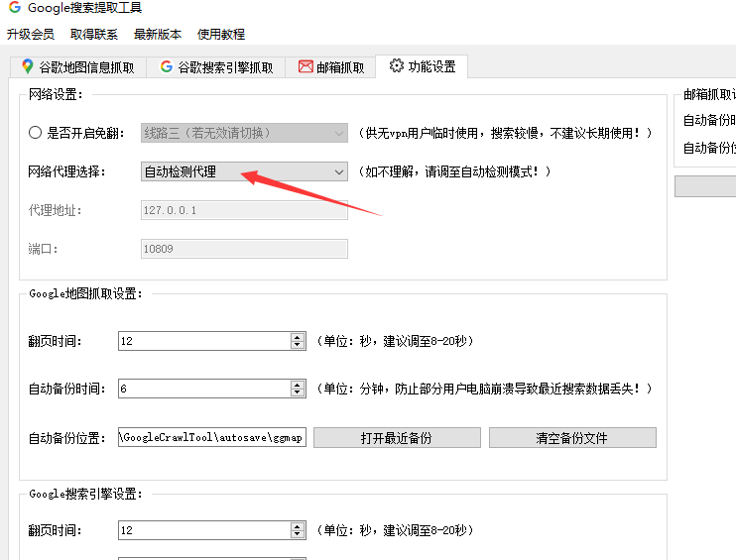736x560 pixels.
Task: Click the 网络设置 group label
Action: [56, 95]
